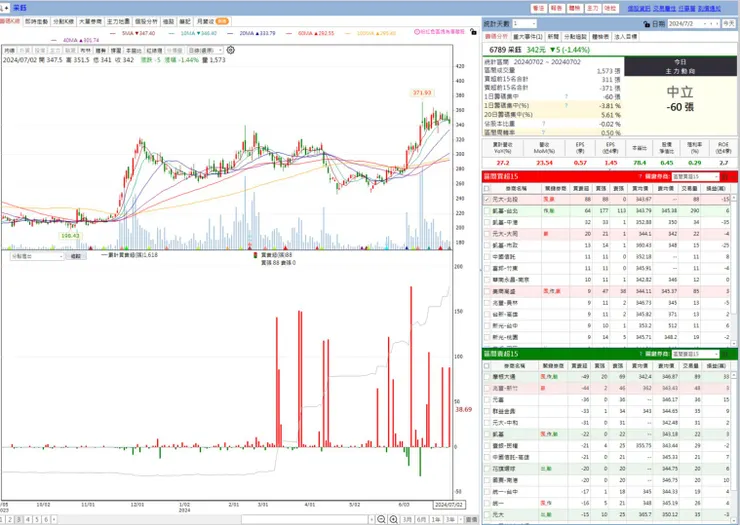The image size is (740, 525).
Task: Tick the 中國信託 buy row checkbox
Action: tap(487, 257)
